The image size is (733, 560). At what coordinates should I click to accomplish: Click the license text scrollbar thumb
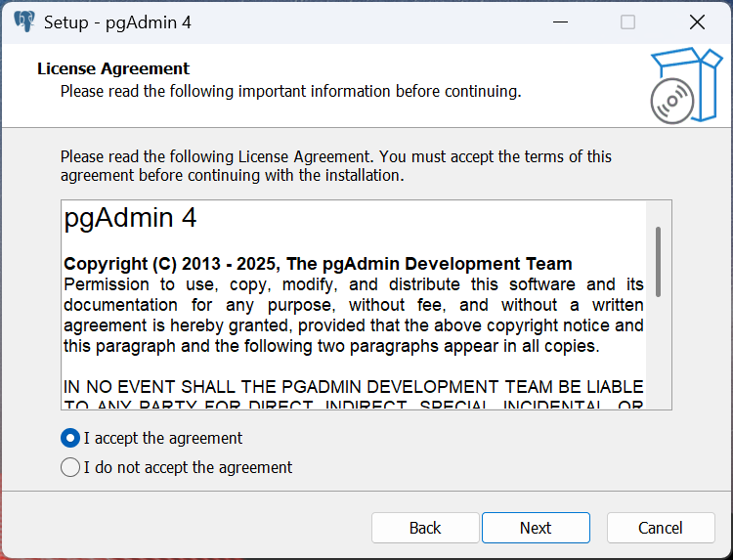(x=659, y=262)
